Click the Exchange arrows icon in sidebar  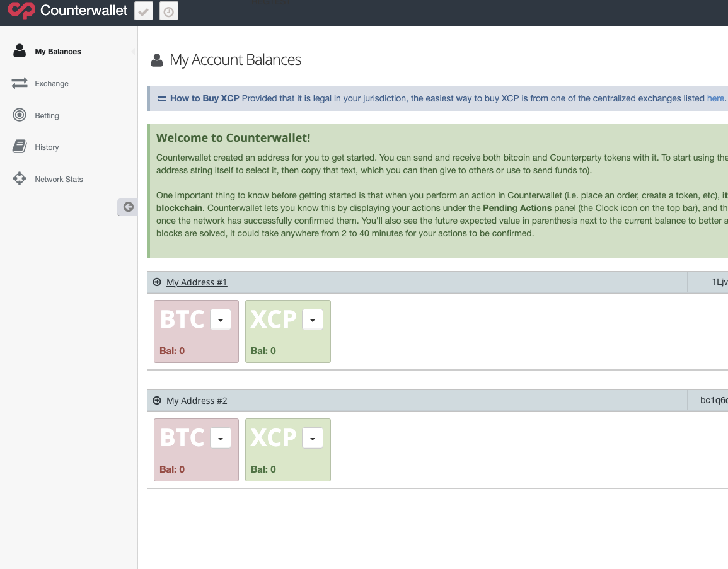tap(20, 83)
